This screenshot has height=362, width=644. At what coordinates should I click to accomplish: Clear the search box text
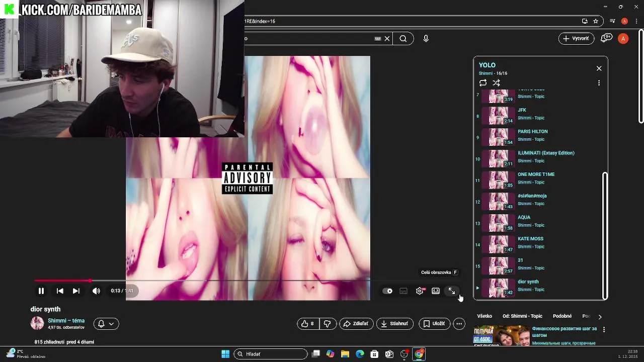tap(387, 39)
